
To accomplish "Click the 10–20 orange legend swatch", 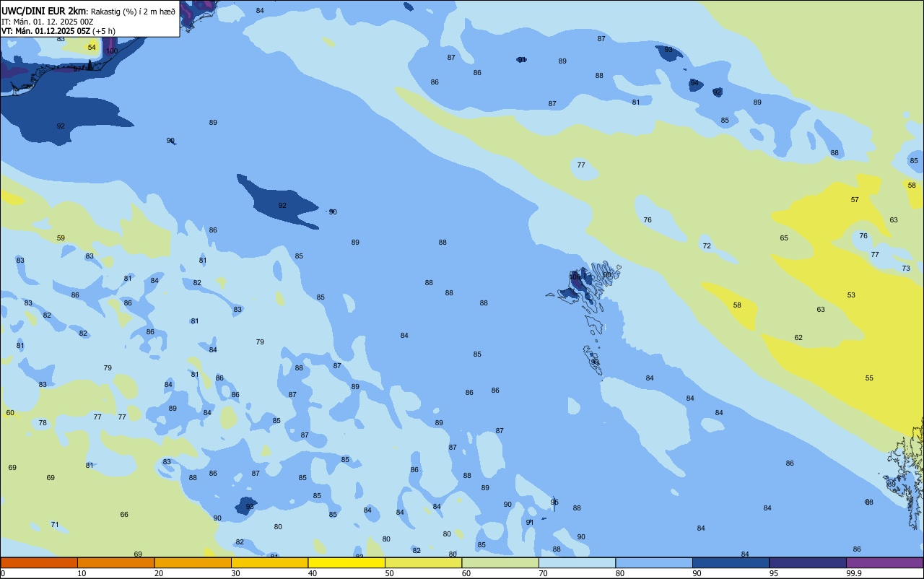I will (x=115, y=562).
